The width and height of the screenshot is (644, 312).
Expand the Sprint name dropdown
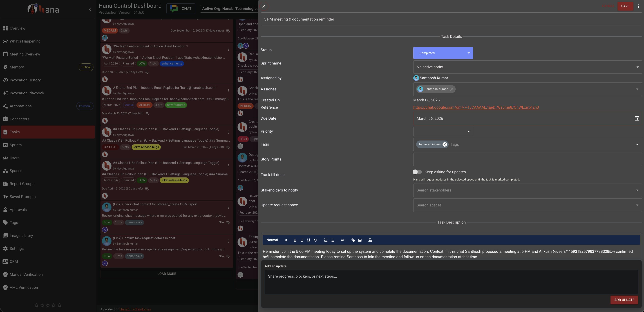pos(527,67)
